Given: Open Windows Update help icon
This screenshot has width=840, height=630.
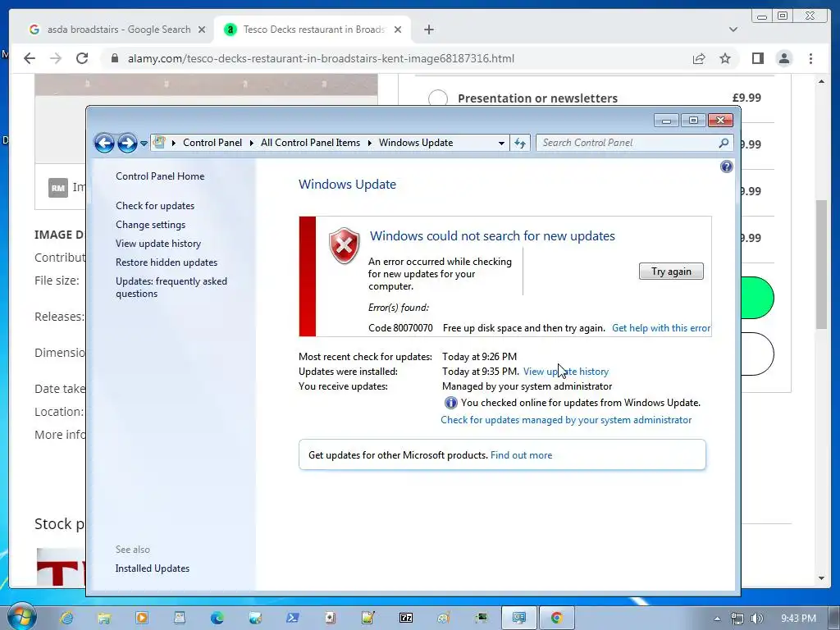Looking at the screenshot, I should tap(727, 167).
